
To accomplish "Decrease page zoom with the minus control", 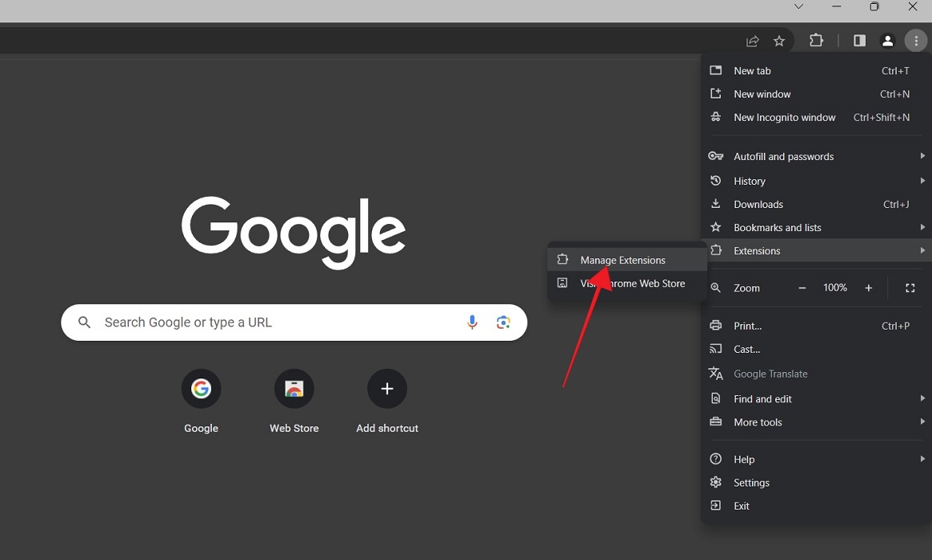I will point(801,287).
